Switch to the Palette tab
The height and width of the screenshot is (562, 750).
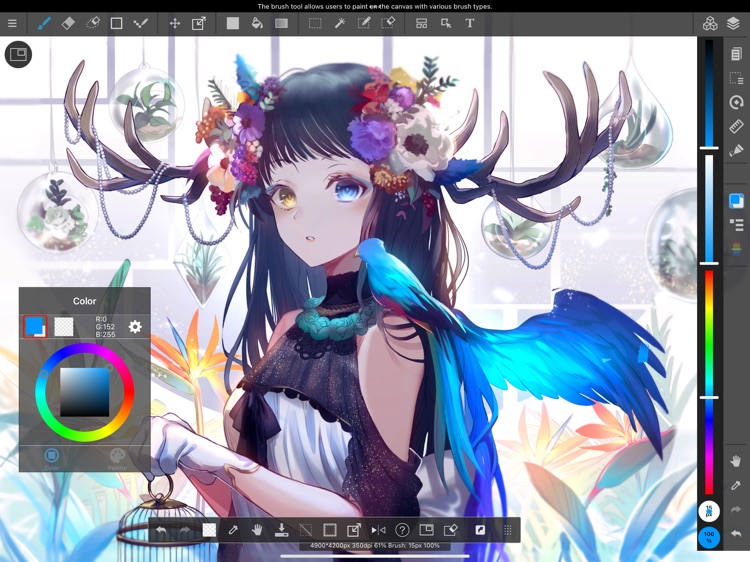(x=117, y=459)
